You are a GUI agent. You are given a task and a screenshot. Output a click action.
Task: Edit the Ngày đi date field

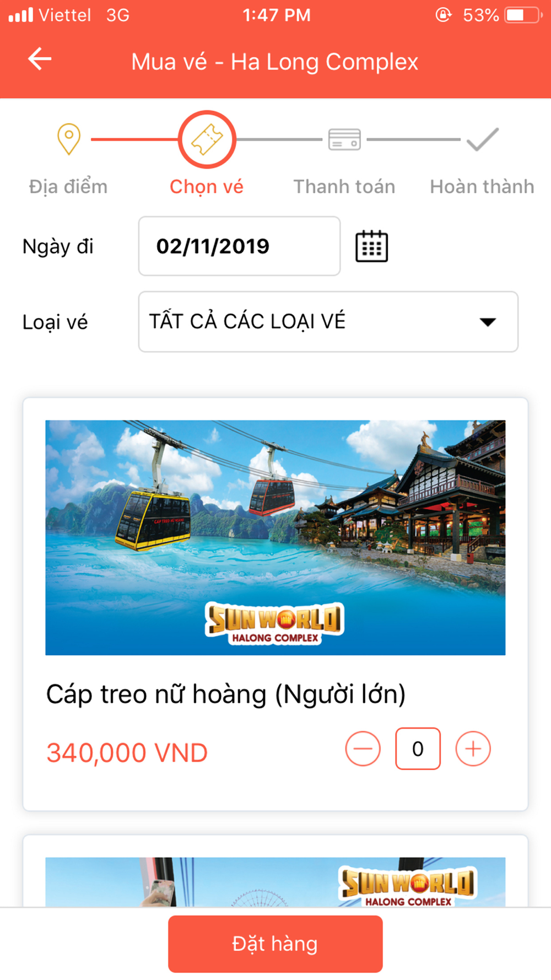(239, 246)
